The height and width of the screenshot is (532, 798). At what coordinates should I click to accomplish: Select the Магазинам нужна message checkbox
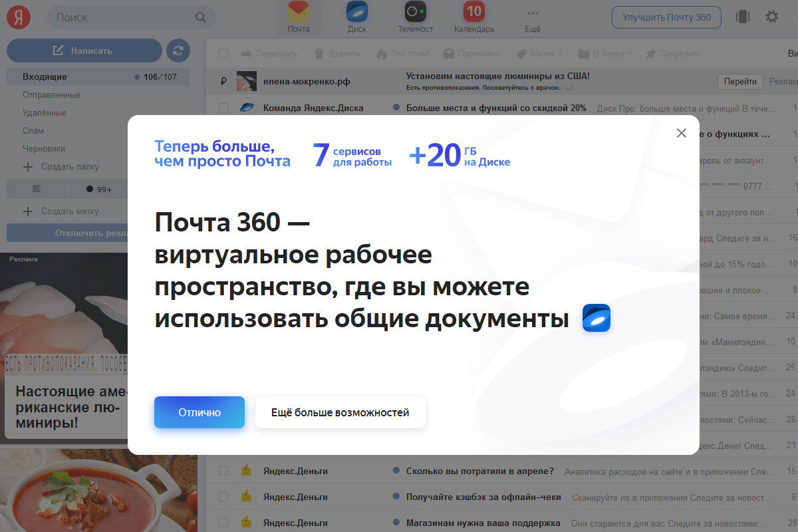pyautogui.click(x=223, y=523)
